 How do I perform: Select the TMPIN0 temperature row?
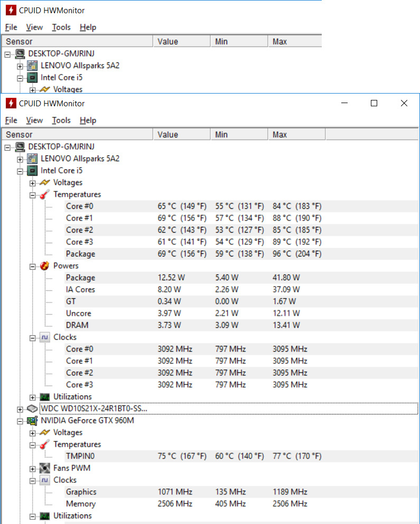tap(80, 456)
